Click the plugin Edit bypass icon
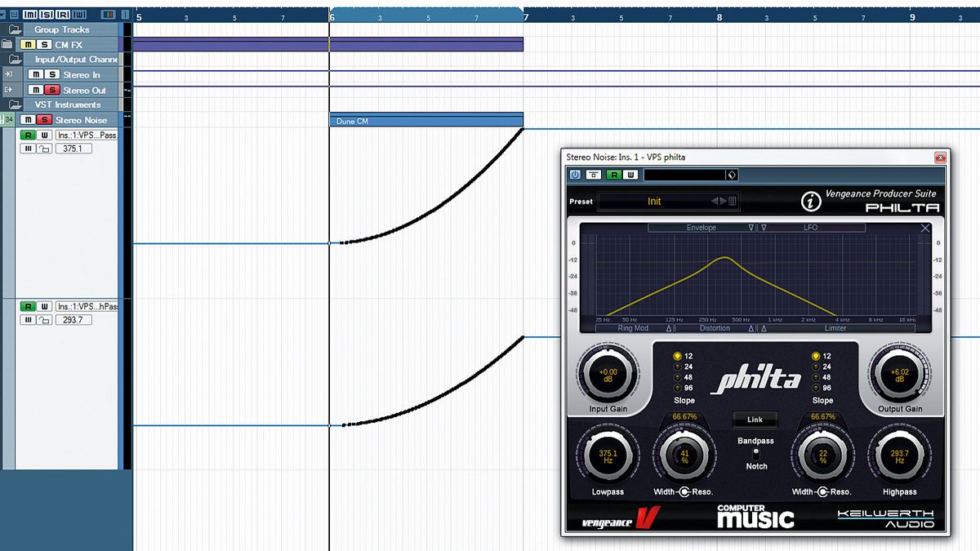The image size is (980, 551). (594, 174)
